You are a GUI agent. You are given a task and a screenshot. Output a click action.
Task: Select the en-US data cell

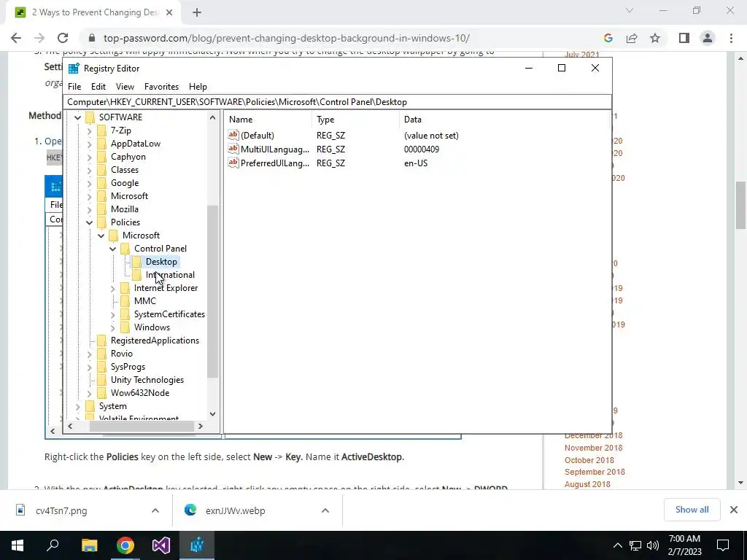tap(416, 163)
